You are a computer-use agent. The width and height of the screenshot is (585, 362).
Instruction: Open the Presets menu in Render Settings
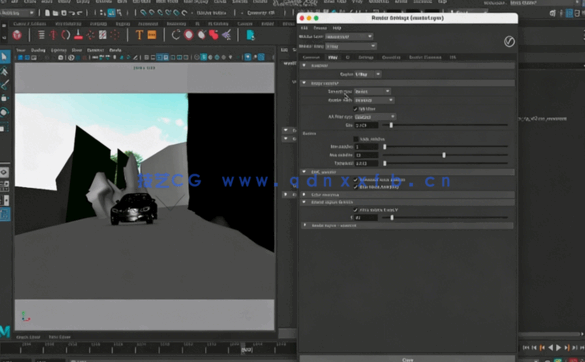(320, 28)
